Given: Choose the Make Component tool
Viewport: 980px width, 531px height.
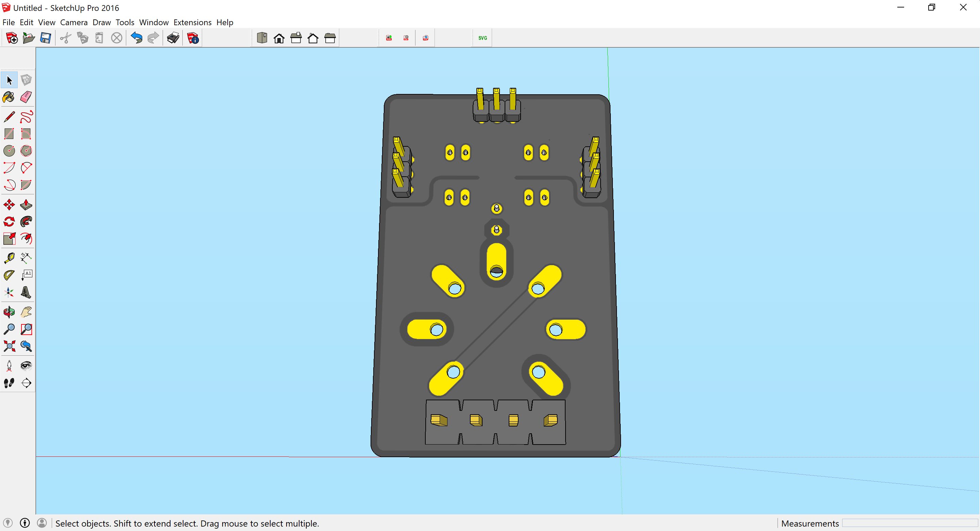Looking at the screenshot, I should [26, 80].
